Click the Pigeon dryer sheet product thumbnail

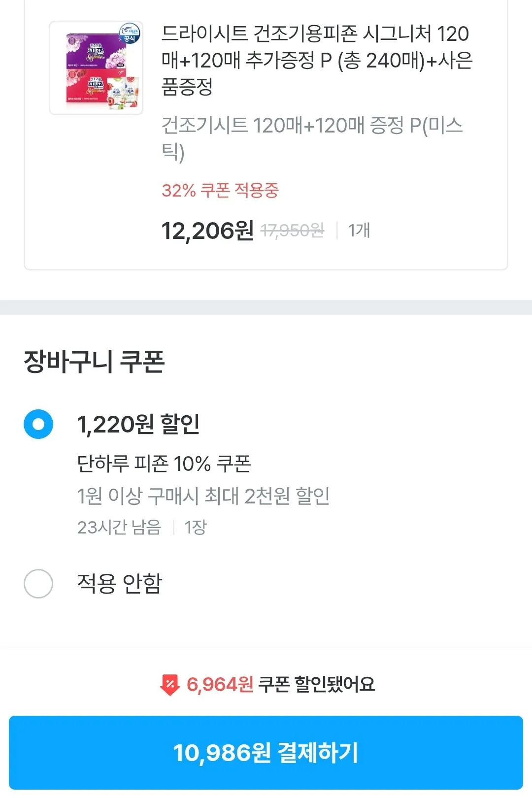point(96,68)
